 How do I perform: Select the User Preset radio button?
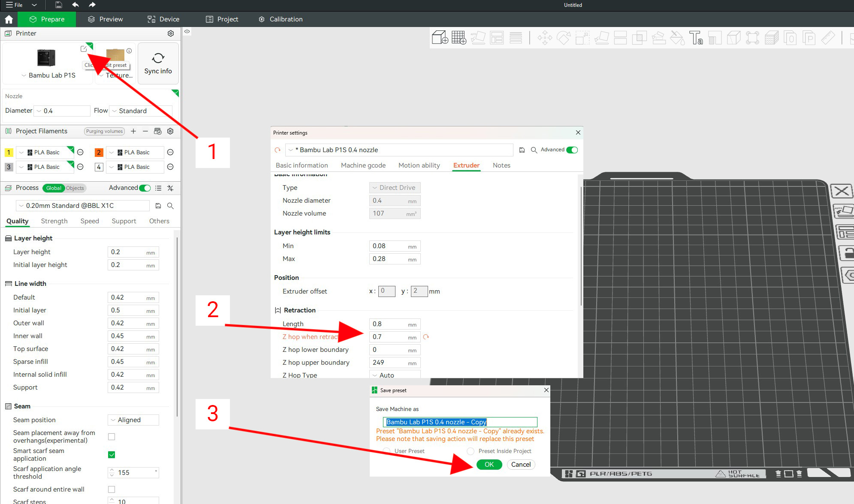(x=386, y=451)
